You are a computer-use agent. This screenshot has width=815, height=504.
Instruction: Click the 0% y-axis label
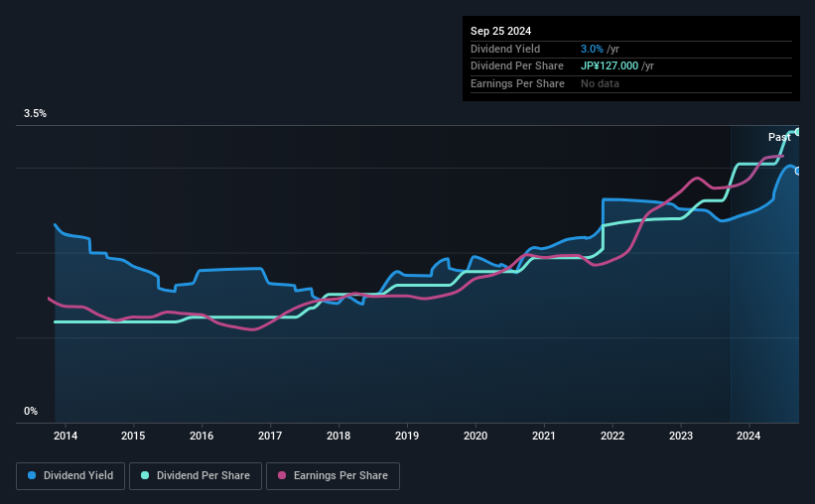pyautogui.click(x=31, y=411)
